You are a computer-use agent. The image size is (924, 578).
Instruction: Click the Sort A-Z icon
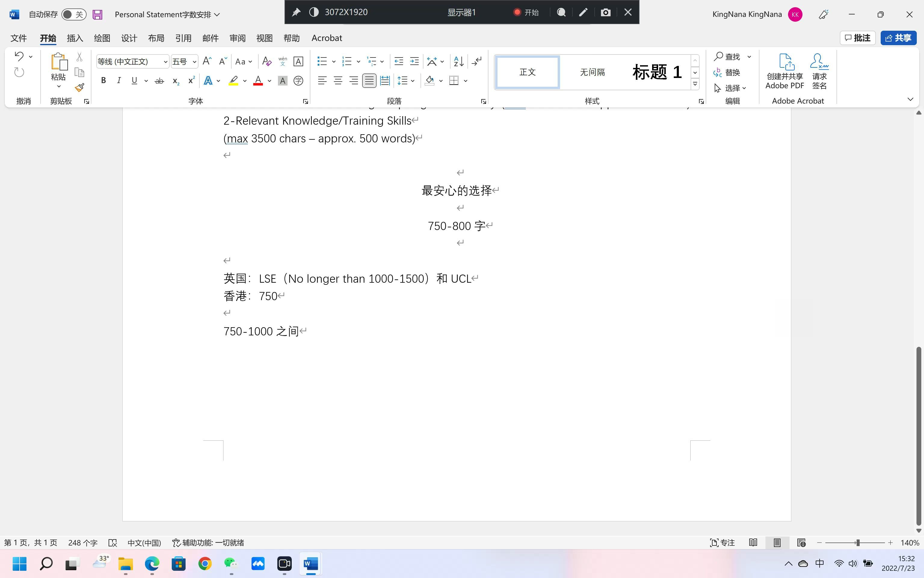click(x=459, y=61)
